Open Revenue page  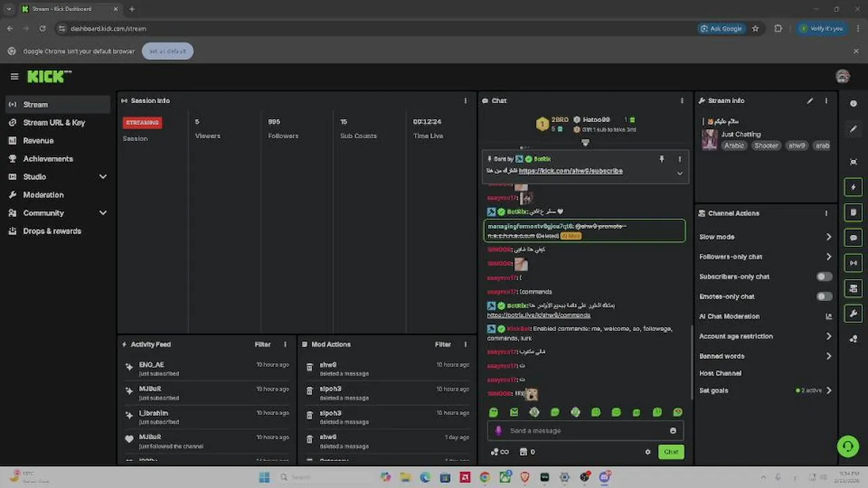[57, 141]
